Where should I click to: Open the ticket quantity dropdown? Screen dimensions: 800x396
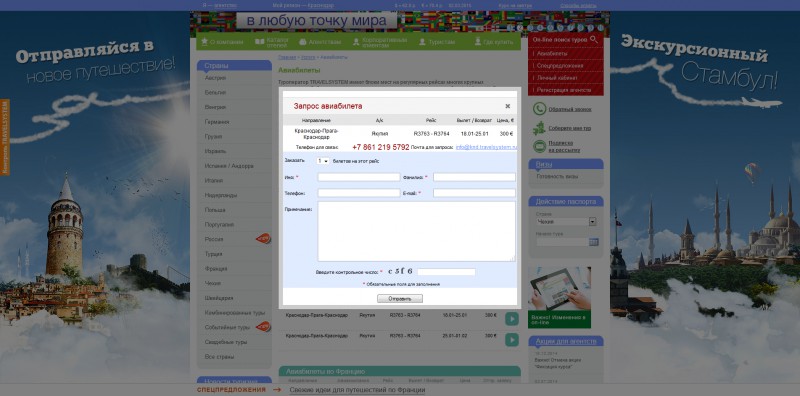pos(323,161)
